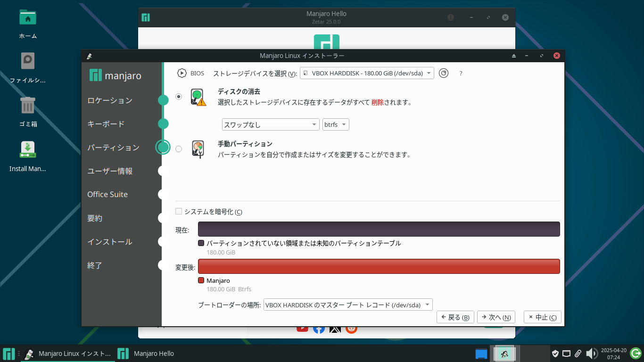644x362 pixels.
Task: Switch to Manjaro Linux インストーラー taskbar entry
Action: (68, 354)
